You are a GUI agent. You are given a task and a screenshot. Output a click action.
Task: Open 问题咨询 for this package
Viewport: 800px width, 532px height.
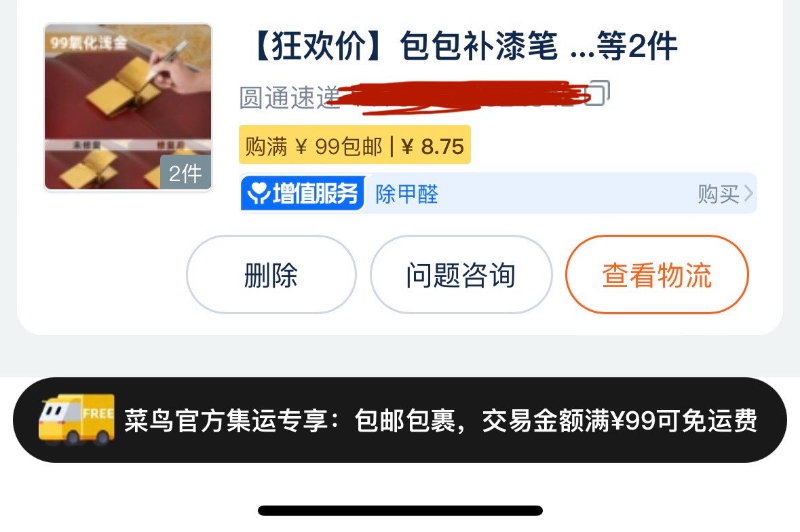point(461,274)
